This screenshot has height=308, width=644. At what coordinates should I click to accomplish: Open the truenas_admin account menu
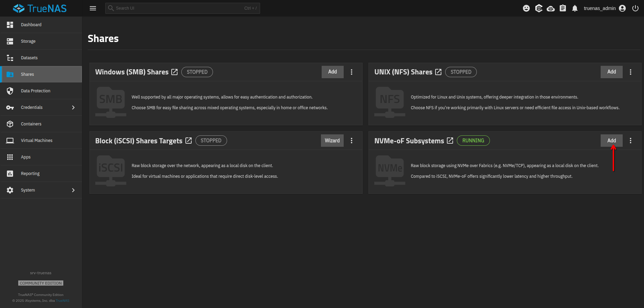[x=604, y=8]
